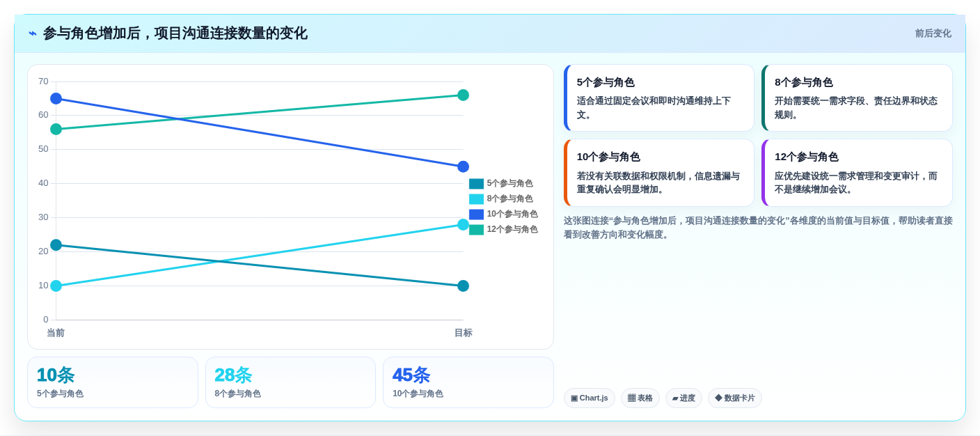The height and width of the screenshot is (436, 980).
Task: Click the chart title 参与角色增加后，项目沟通连接数量的变化
Action: click(x=175, y=33)
